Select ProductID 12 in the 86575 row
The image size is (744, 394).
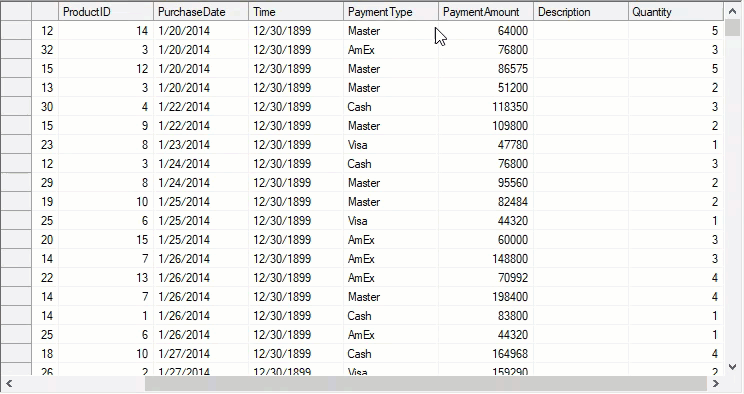click(106, 69)
